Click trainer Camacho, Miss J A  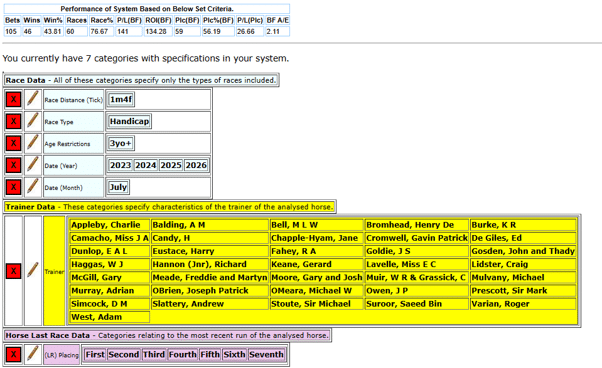[x=109, y=238]
